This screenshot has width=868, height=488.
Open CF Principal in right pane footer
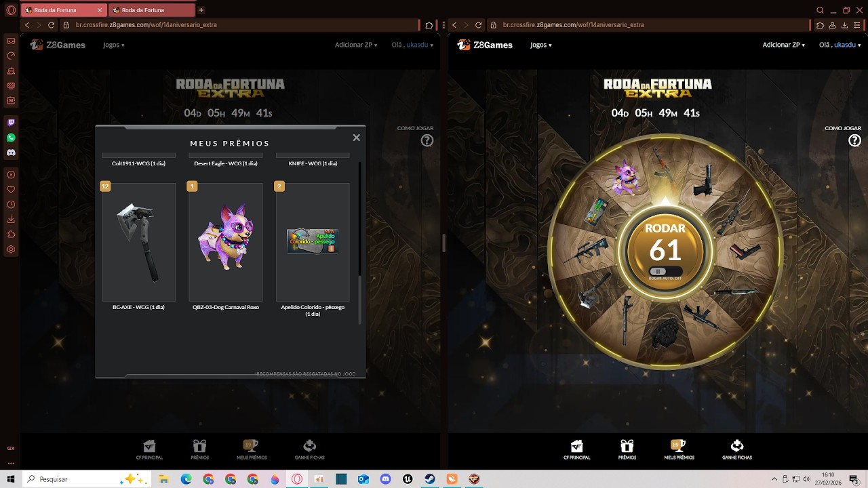pos(576,449)
